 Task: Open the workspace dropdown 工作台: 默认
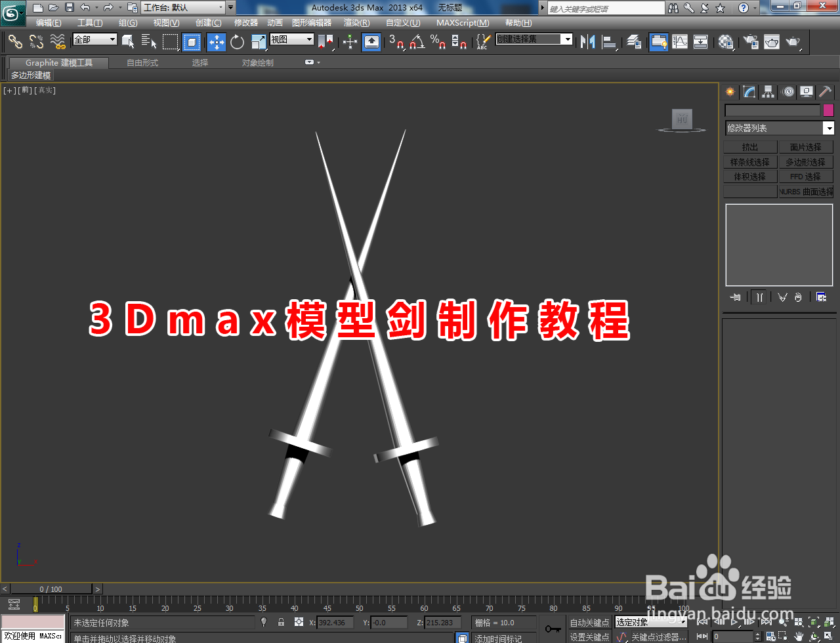[x=184, y=8]
